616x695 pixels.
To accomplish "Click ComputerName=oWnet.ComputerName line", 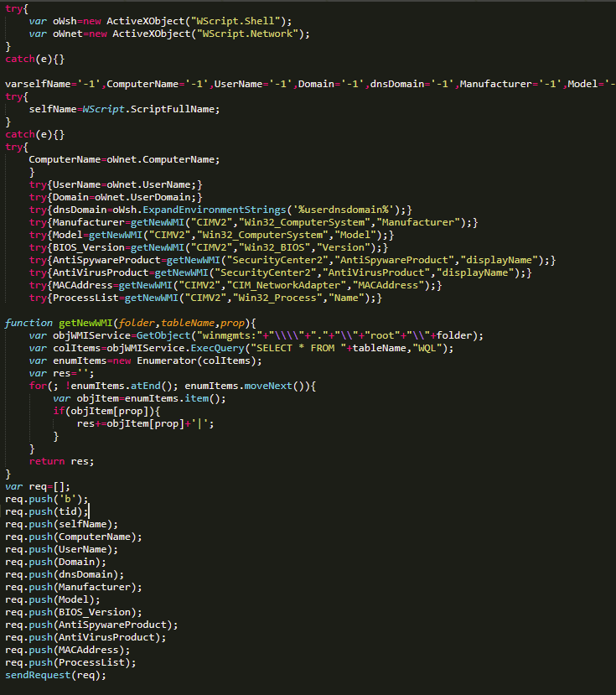I will coord(125,159).
